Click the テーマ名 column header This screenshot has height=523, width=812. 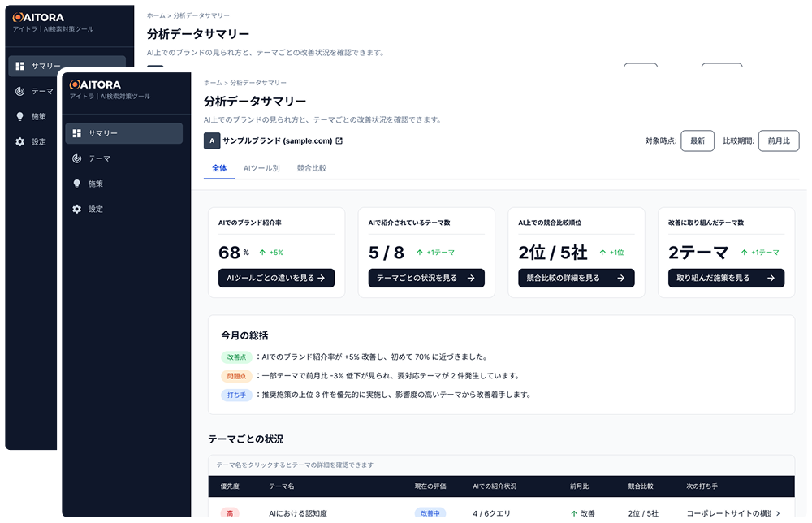tap(282, 486)
